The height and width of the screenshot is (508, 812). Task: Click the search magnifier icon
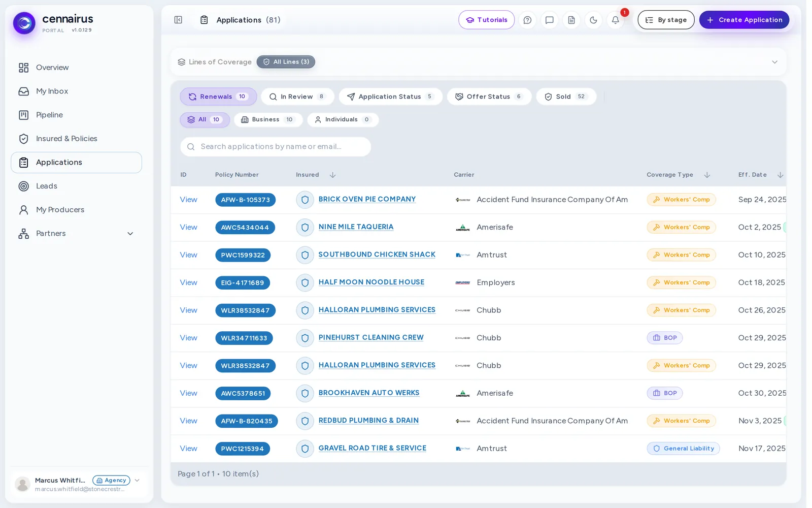coord(191,147)
